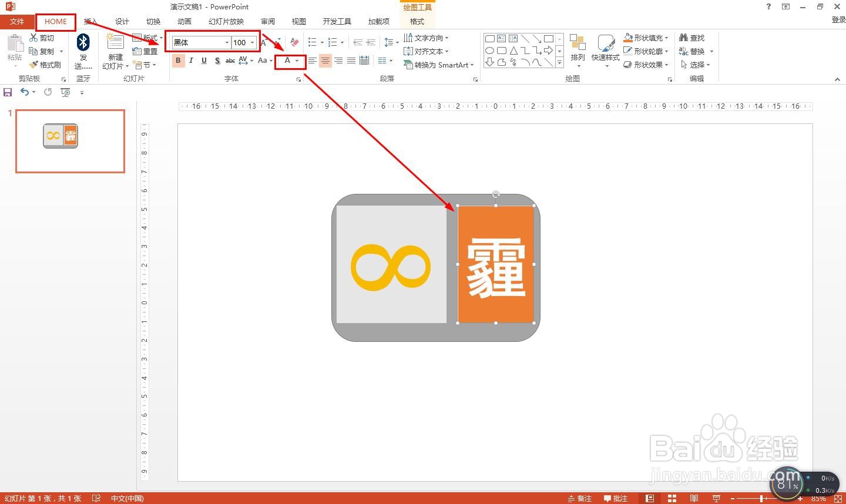Justify text alignment
The width and height of the screenshot is (846, 504).
pyautogui.click(x=351, y=61)
